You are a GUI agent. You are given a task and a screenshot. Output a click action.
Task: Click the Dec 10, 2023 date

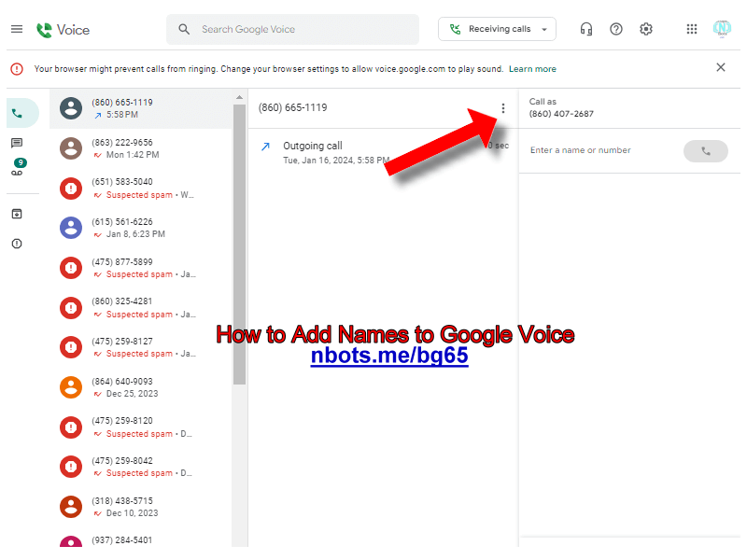(132, 513)
